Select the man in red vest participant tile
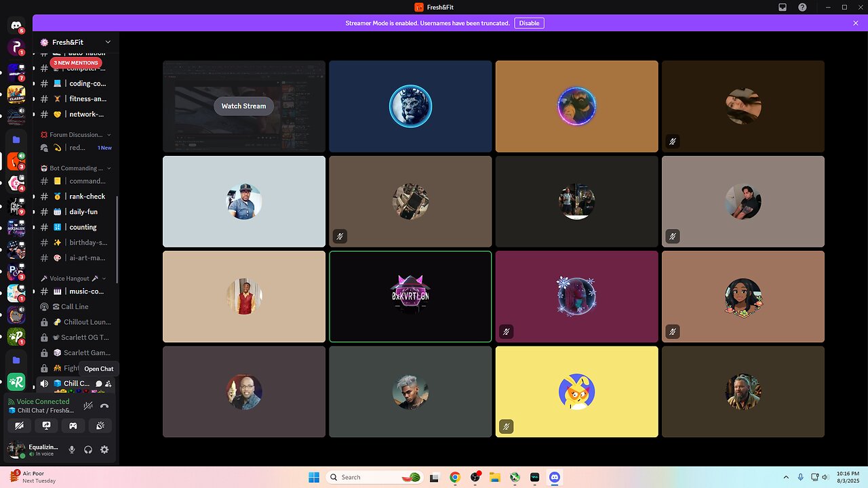This screenshot has height=488, width=868. (x=244, y=297)
